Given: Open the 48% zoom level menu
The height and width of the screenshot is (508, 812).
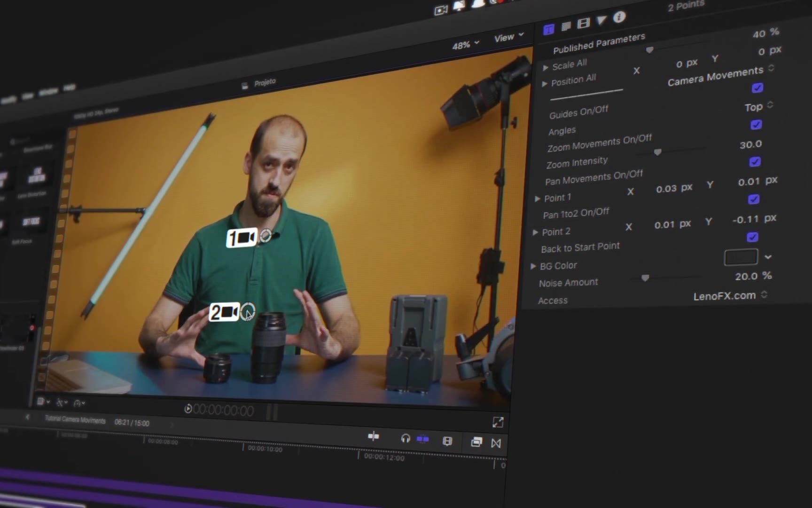Looking at the screenshot, I should tap(465, 45).
